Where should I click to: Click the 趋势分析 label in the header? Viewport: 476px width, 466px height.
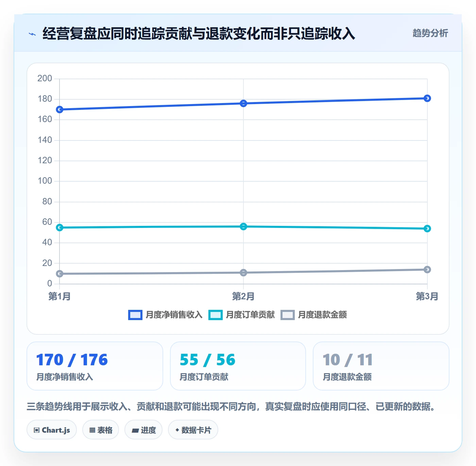430,33
